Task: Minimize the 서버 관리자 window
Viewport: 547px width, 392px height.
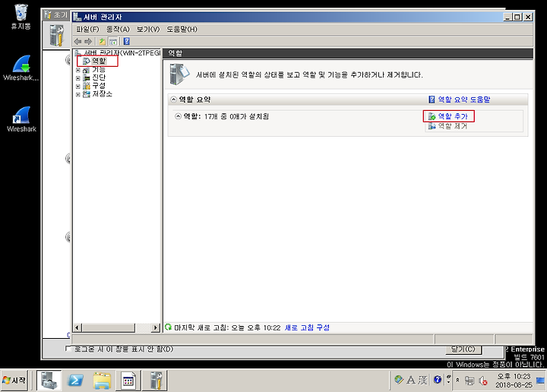Action: (507, 17)
